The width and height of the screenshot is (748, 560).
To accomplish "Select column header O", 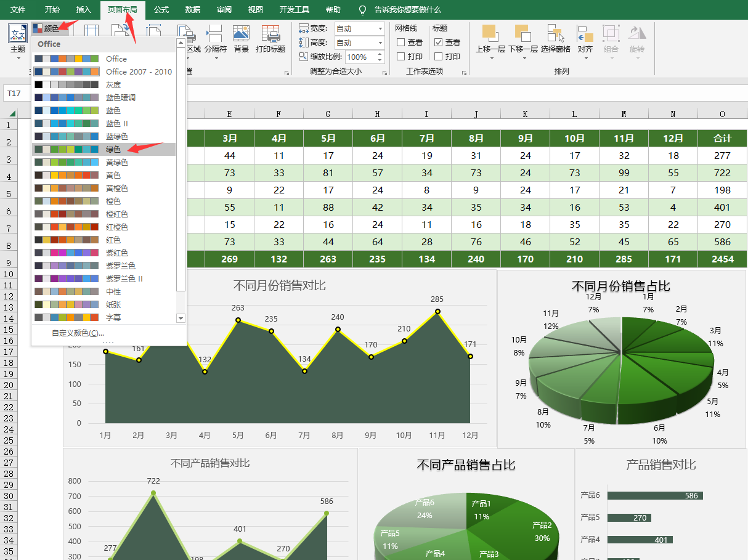I will 722,113.
